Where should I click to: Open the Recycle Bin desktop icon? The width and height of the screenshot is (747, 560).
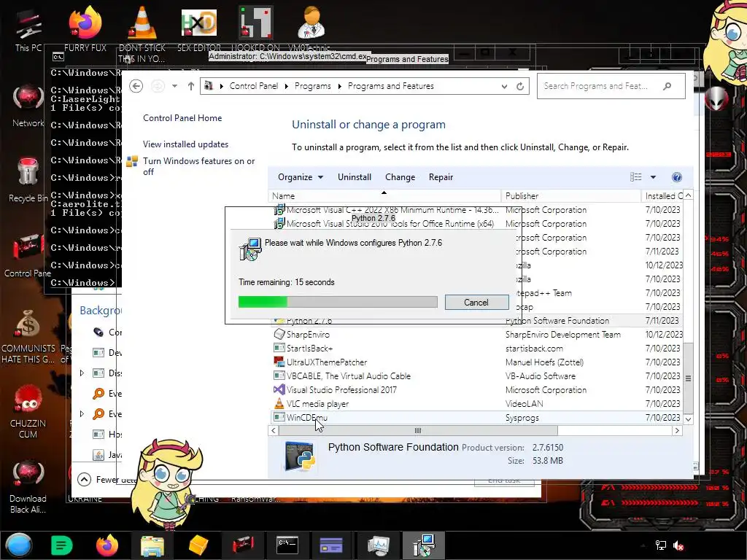click(28, 180)
